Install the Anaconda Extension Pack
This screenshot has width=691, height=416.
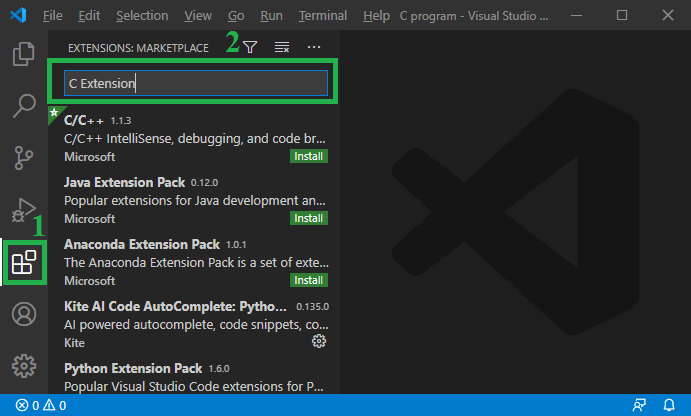click(x=308, y=280)
